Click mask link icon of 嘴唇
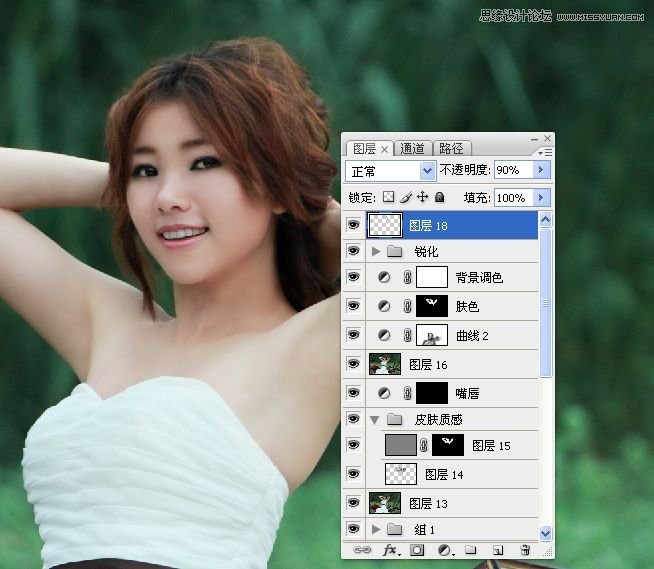This screenshot has width=654, height=569. point(407,393)
